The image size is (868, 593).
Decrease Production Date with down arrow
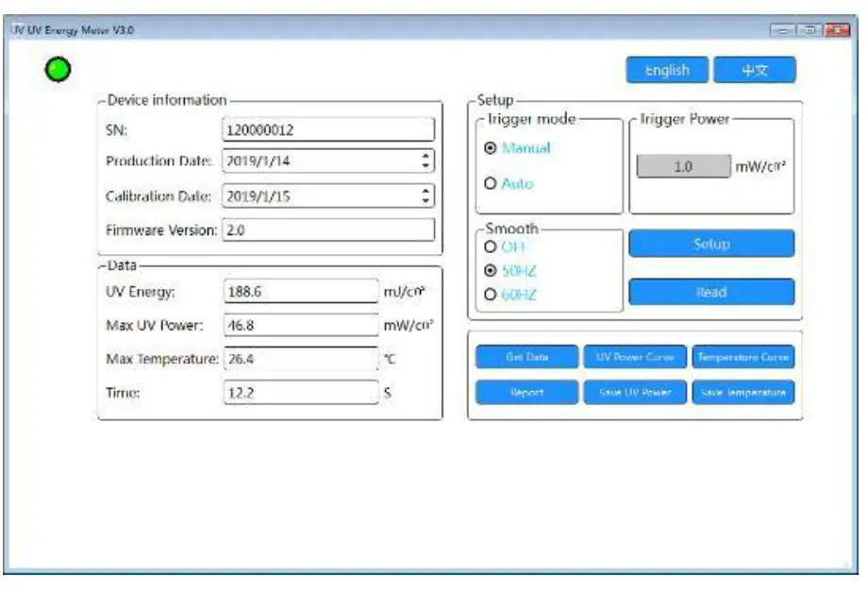[x=426, y=166]
